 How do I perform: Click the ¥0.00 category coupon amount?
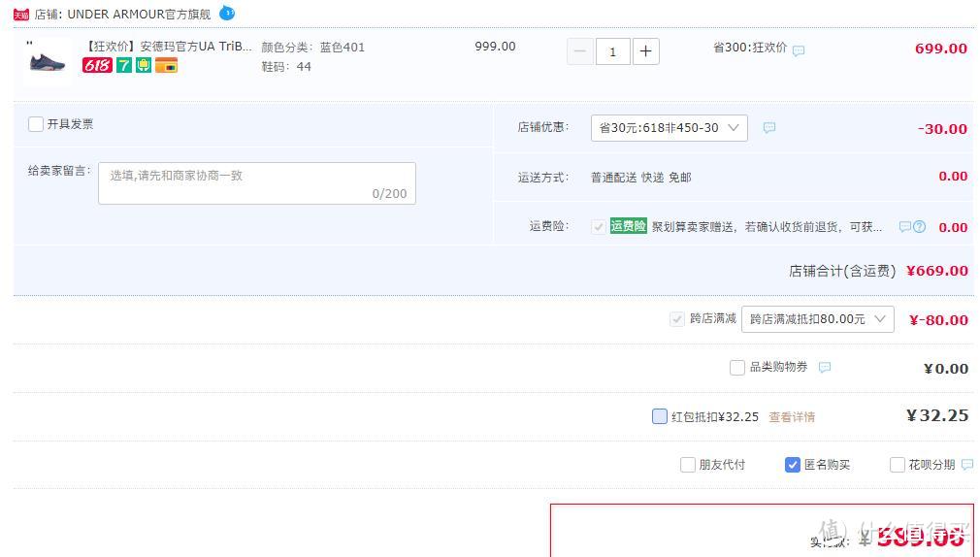[946, 369]
